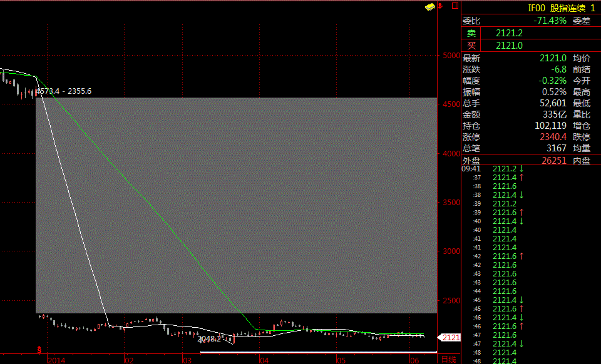This screenshot has width=601, height=364.
Task: Click the IF00 股指连续 title header
Action: tap(561, 8)
